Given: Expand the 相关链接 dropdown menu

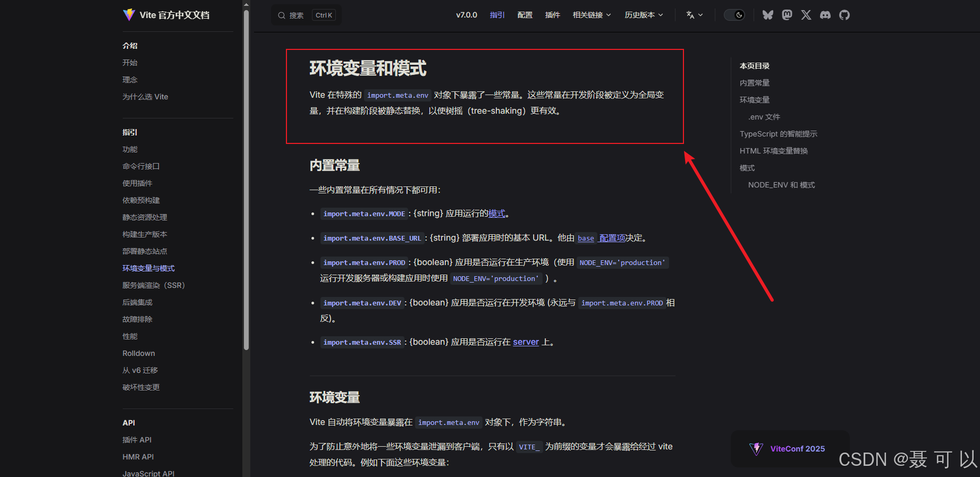Looking at the screenshot, I should pyautogui.click(x=592, y=15).
